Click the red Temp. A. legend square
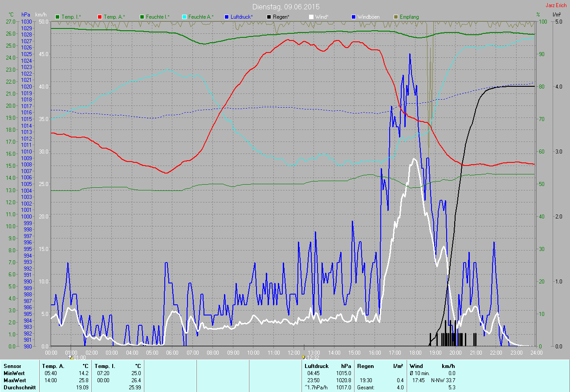The width and height of the screenshot is (570, 392). click(x=100, y=17)
